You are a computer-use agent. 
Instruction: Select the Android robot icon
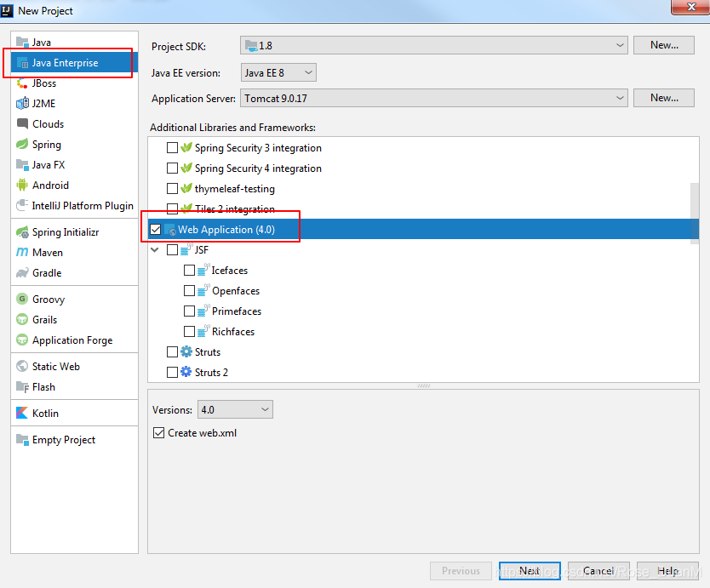(22, 186)
